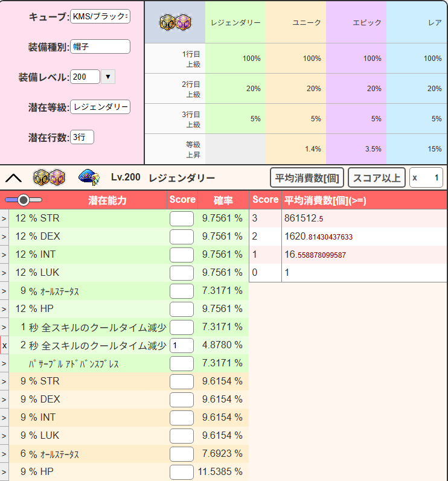Click the エピック column header

[356, 22]
